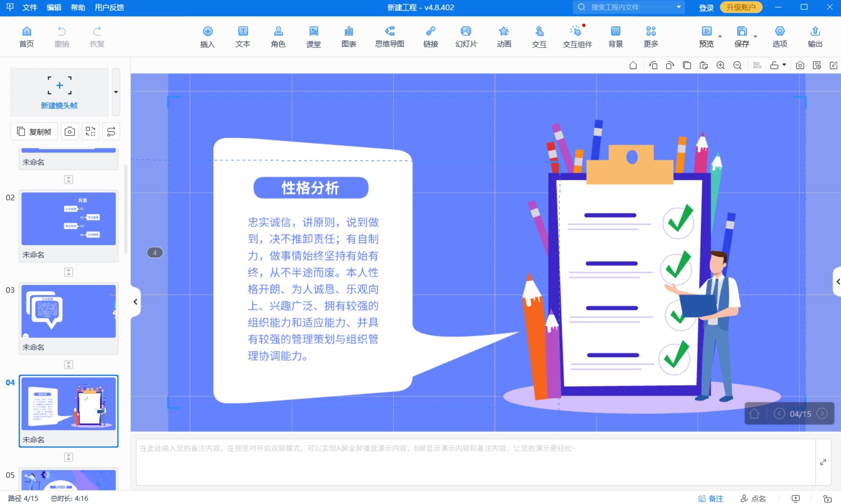Image resolution: width=841 pixels, height=504 pixels.
Task: Open the 预览 preview dropdown arrow
Action: 720,37
